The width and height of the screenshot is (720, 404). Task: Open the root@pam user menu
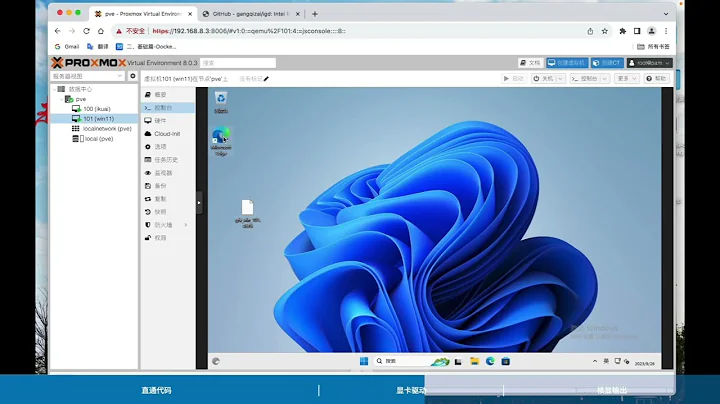(649, 63)
